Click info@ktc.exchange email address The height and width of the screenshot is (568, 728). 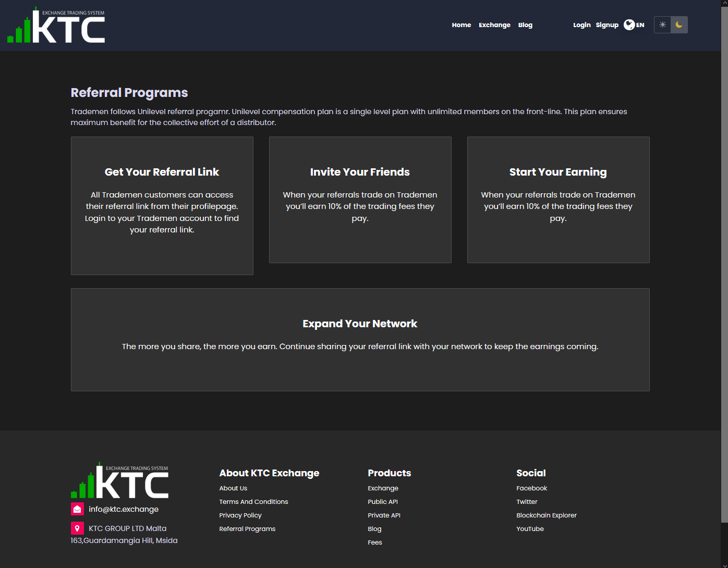pyautogui.click(x=124, y=509)
